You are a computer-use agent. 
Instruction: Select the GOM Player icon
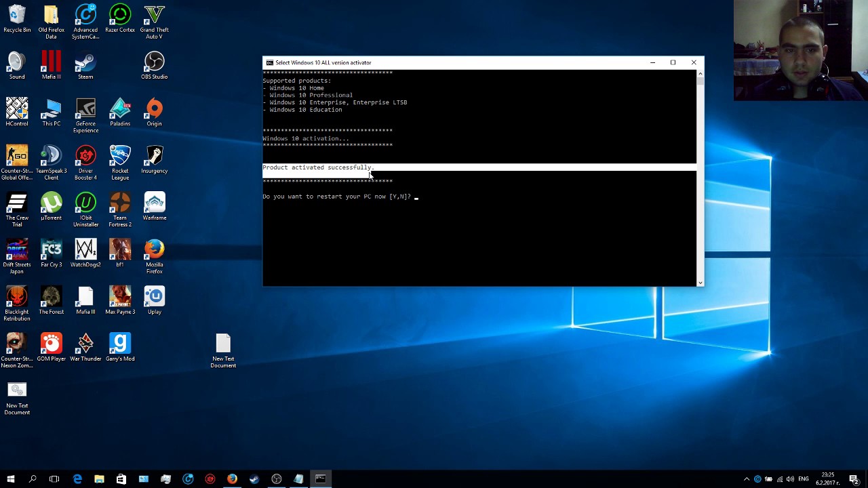coord(51,347)
